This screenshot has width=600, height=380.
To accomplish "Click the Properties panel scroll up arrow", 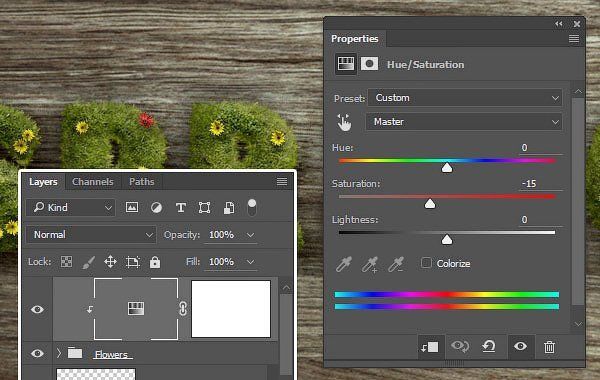I will [x=578, y=91].
